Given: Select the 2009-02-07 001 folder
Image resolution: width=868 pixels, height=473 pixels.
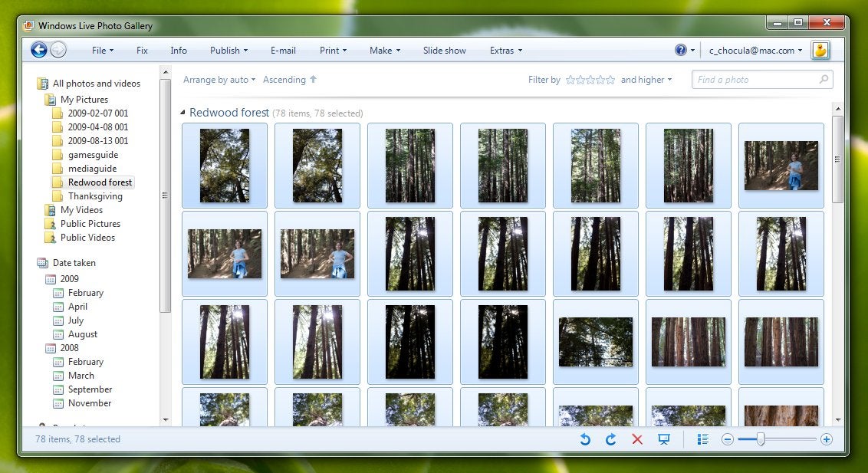Looking at the screenshot, I should coord(97,113).
